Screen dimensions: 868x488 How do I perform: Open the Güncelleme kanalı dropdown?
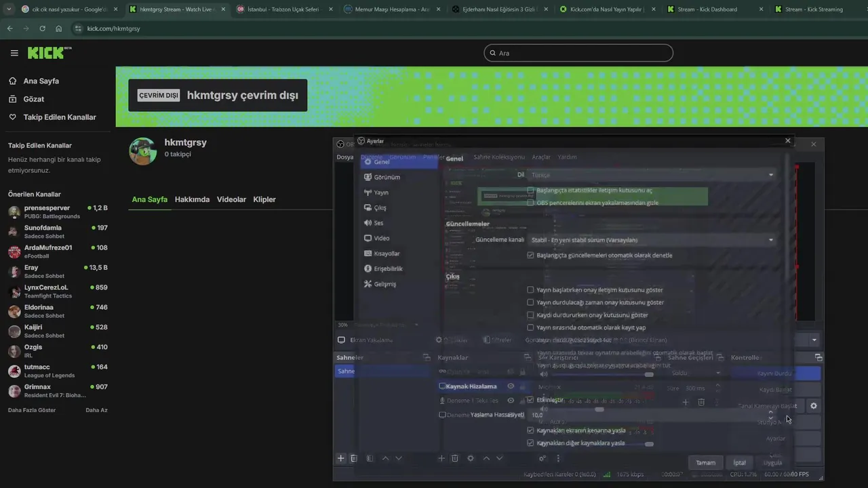pyautogui.click(x=652, y=240)
